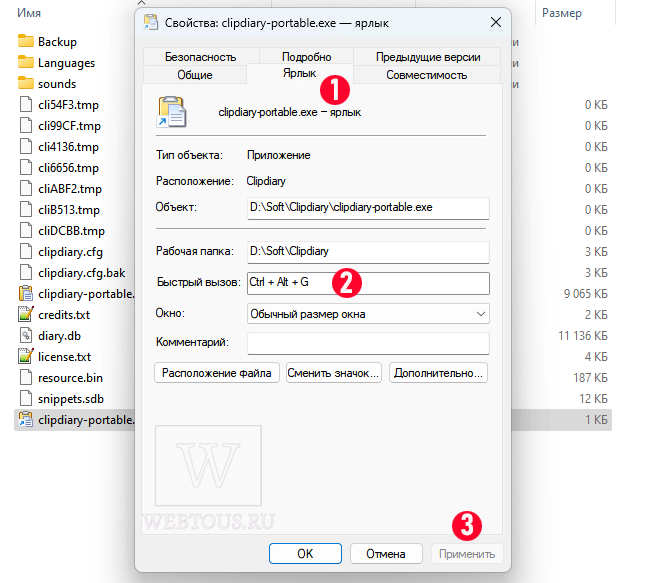Select file name license.txt

[64, 357]
